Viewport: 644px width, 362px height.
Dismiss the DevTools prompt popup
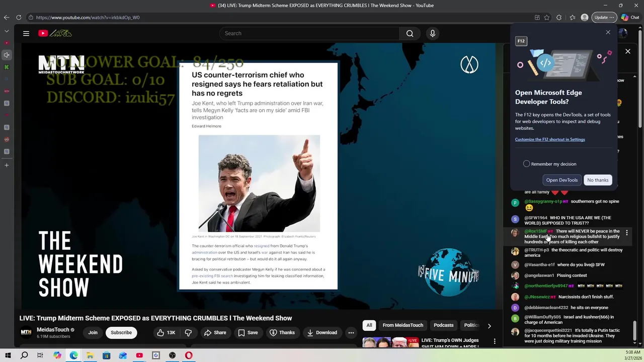pos(608,32)
